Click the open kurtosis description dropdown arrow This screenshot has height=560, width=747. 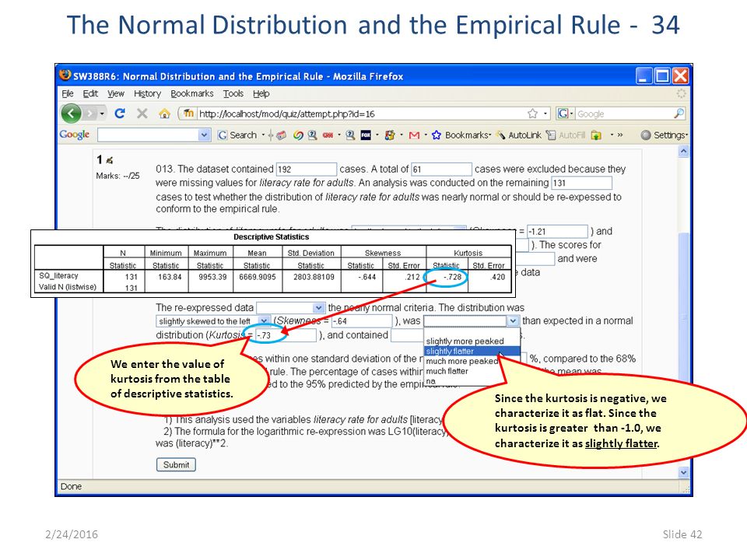point(512,321)
